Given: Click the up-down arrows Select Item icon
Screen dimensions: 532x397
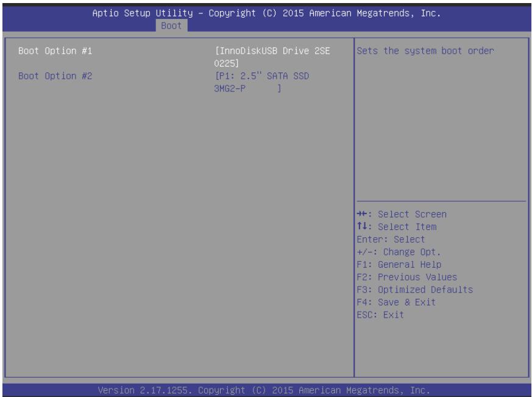Looking at the screenshot, I should pyautogui.click(x=363, y=226).
